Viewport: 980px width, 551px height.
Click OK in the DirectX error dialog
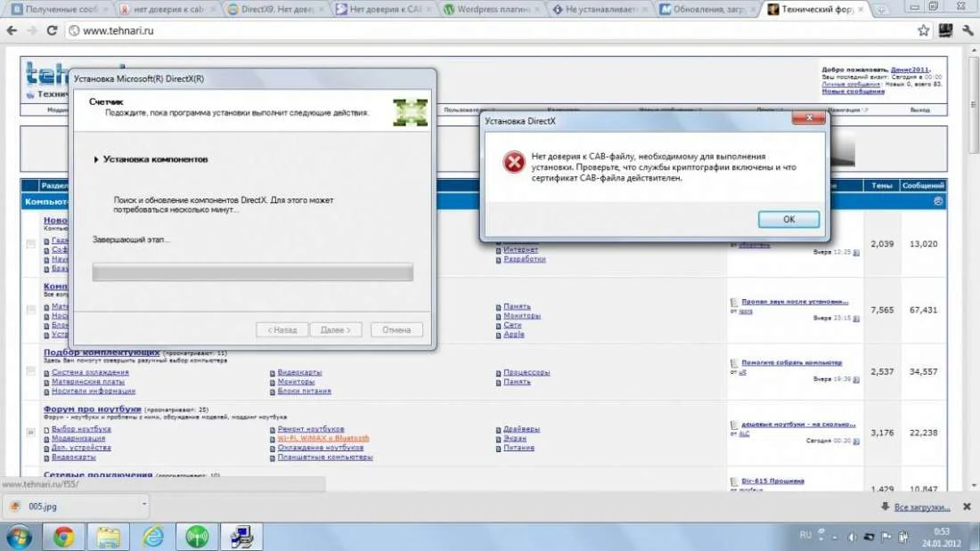(x=788, y=219)
